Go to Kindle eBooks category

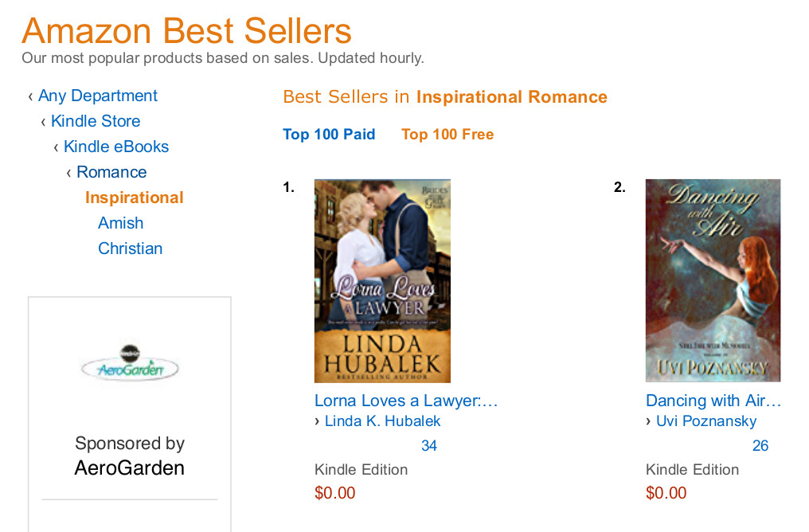pyautogui.click(x=116, y=147)
